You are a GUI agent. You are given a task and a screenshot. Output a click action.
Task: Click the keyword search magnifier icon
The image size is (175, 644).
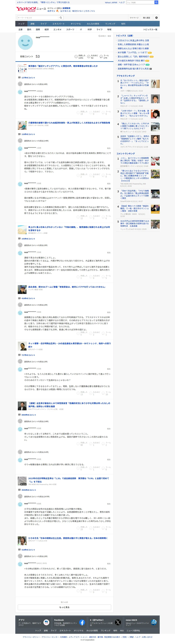point(61,18)
